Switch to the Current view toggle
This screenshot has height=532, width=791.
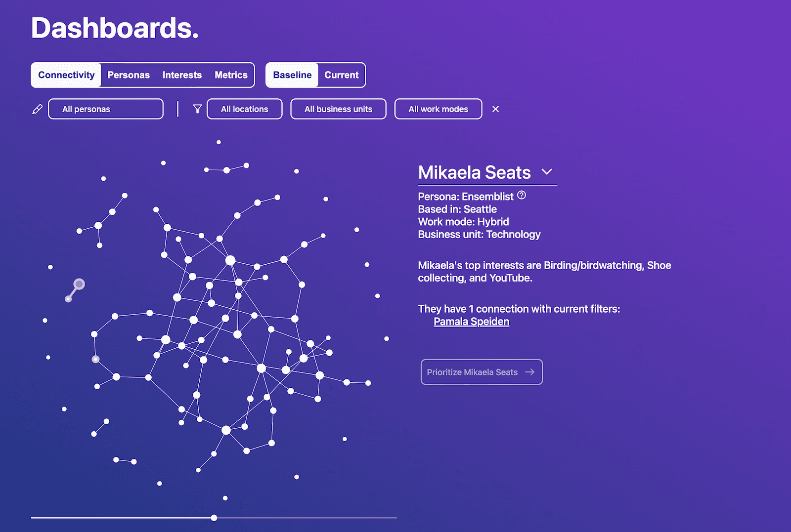(341, 75)
